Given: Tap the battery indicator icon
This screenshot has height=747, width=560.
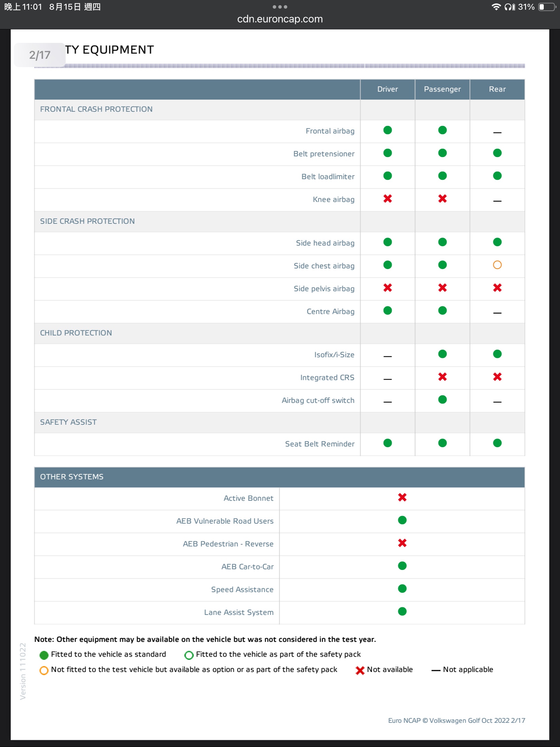Looking at the screenshot, I should coord(547,7).
